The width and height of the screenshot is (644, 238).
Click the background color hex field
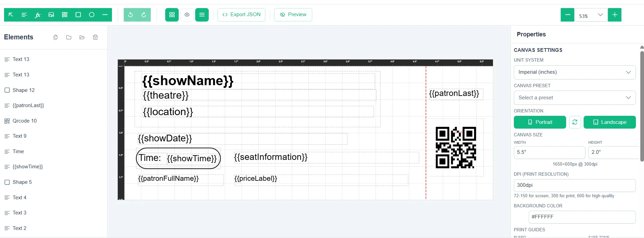582,217
